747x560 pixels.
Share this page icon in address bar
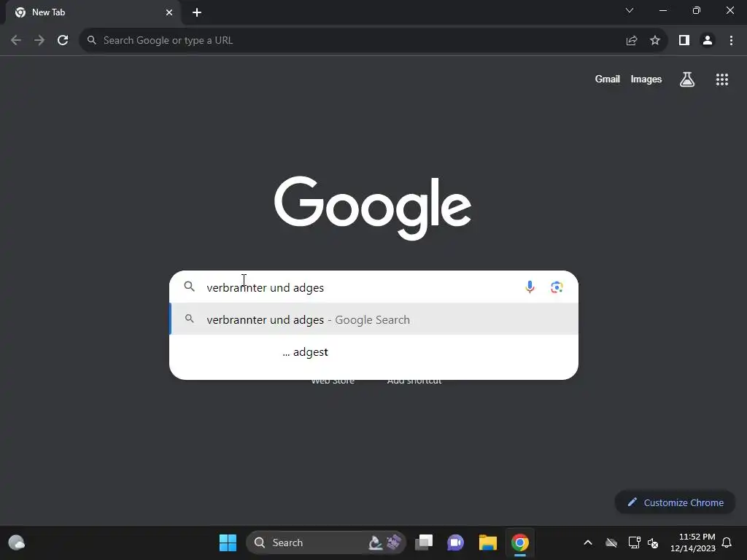coord(632,41)
